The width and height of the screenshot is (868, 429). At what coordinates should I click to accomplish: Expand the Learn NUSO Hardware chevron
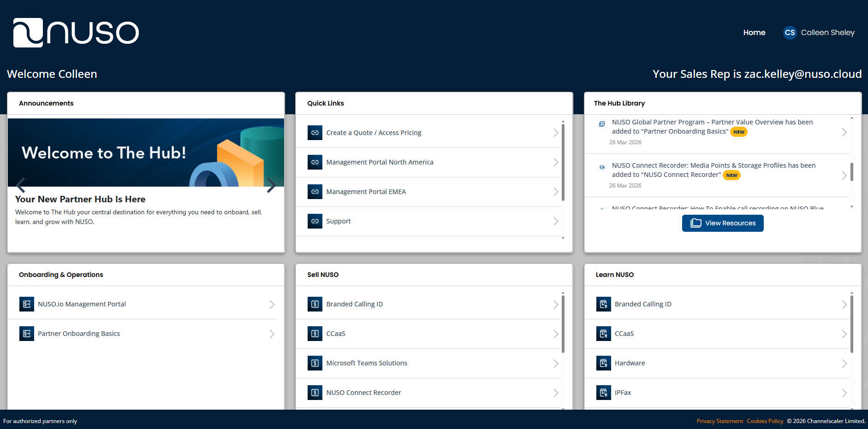[844, 364]
